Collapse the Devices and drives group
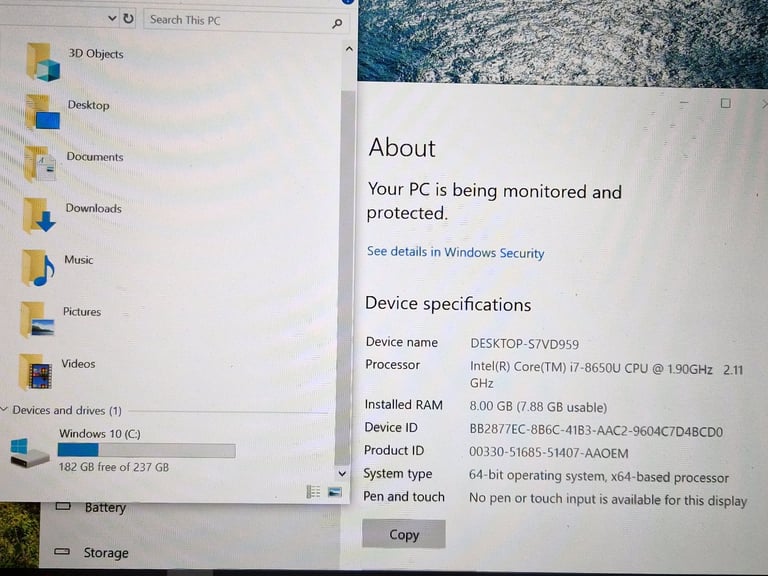 4,409
